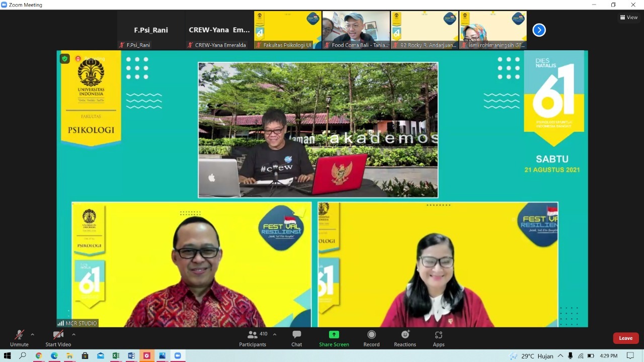The image size is (644, 362).
Task: Open the Reactions menu
Action: click(x=405, y=335)
